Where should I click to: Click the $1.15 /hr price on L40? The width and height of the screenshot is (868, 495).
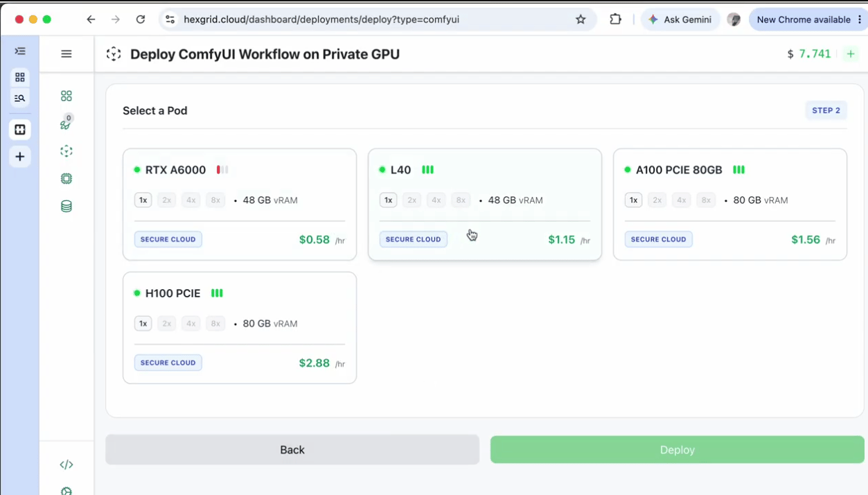pos(569,240)
